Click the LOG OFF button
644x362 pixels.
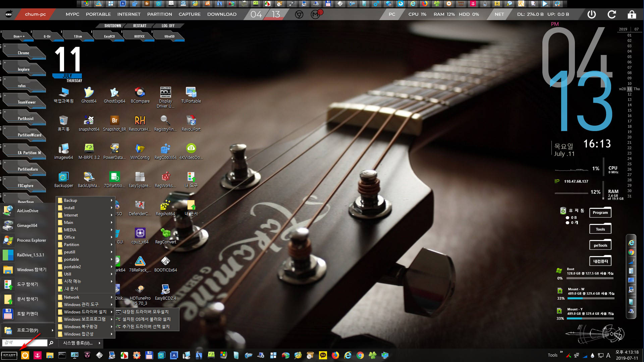168,26
